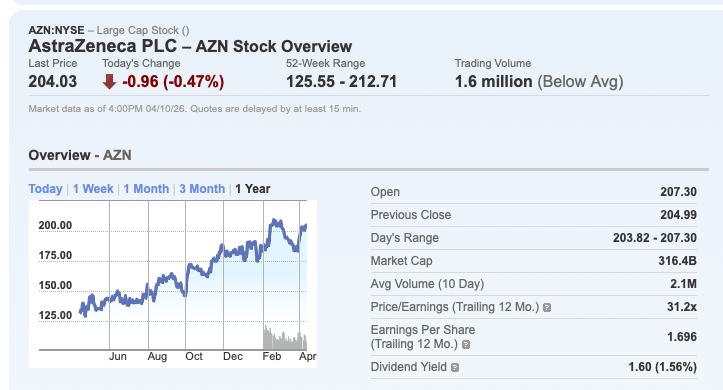Image resolution: width=723 pixels, height=390 pixels.
Task: Click the 125.00 chart axis label
Action: tap(55, 315)
